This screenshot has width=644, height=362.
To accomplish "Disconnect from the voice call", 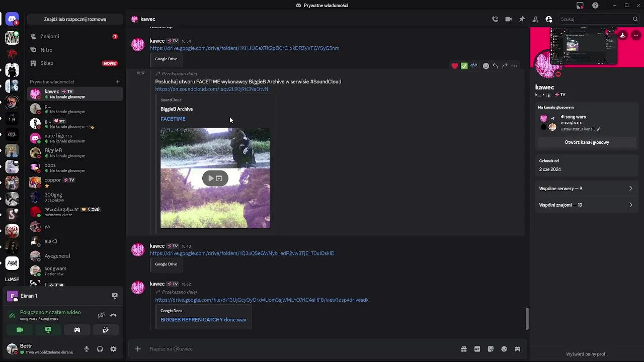I will coord(113,315).
